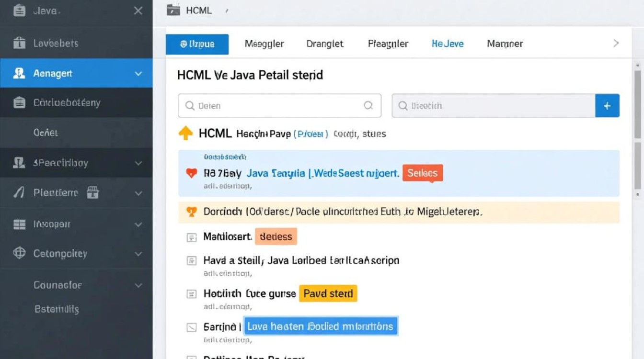
Task: Click the yellow Pavd sterd badge
Action: (328, 293)
